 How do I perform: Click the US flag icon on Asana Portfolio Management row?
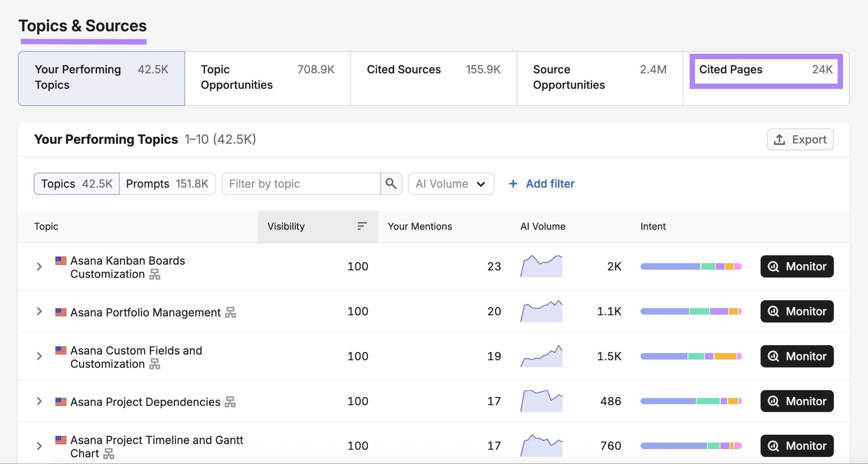click(61, 312)
